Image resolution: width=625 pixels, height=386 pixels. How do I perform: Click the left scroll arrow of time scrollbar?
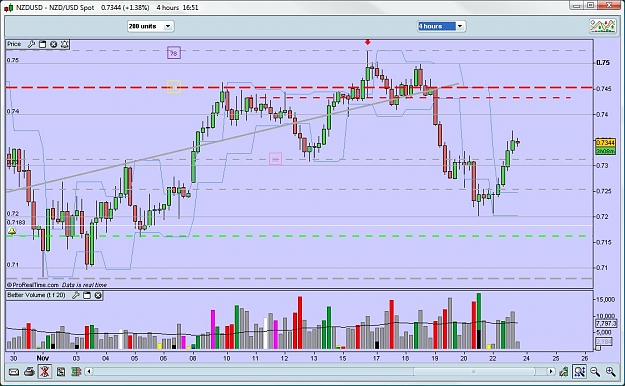[x=89, y=372]
